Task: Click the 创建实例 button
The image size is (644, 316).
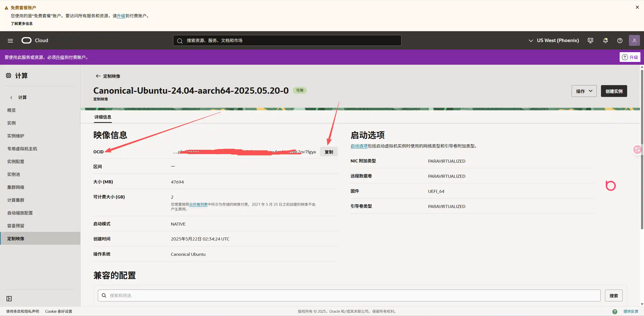Action: (614, 91)
